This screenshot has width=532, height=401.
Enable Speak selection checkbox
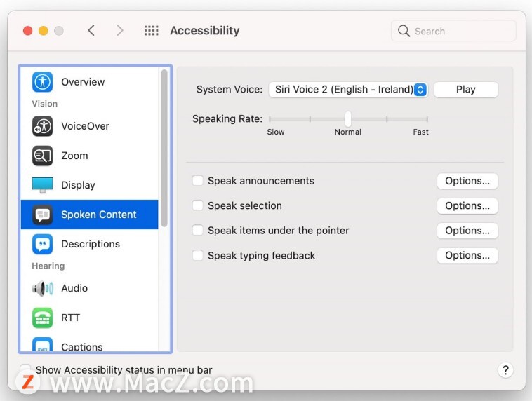pyautogui.click(x=198, y=205)
